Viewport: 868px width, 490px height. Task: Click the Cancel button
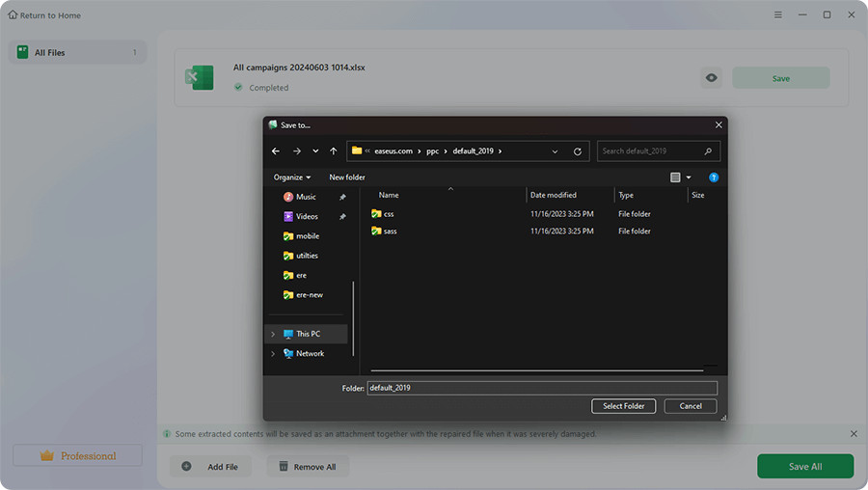point(691,406)
